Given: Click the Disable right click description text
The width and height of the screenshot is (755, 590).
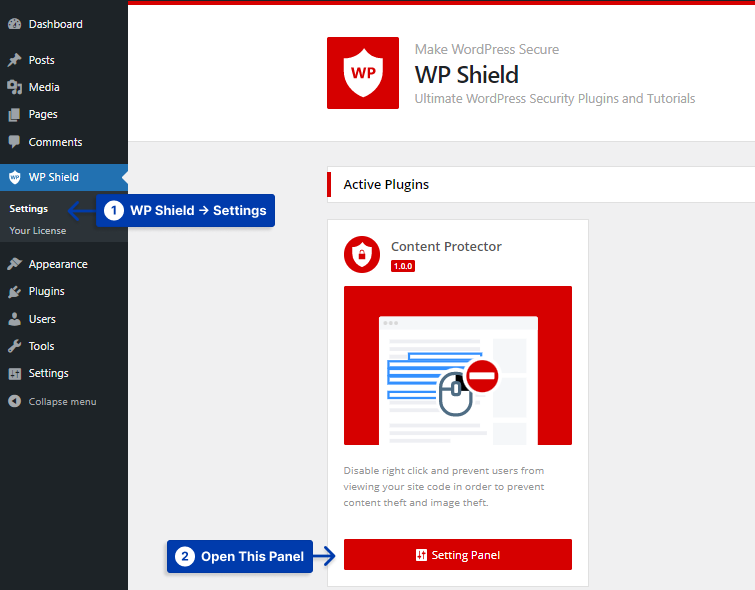Looking at the screenshot, I should tap(443, 486).
